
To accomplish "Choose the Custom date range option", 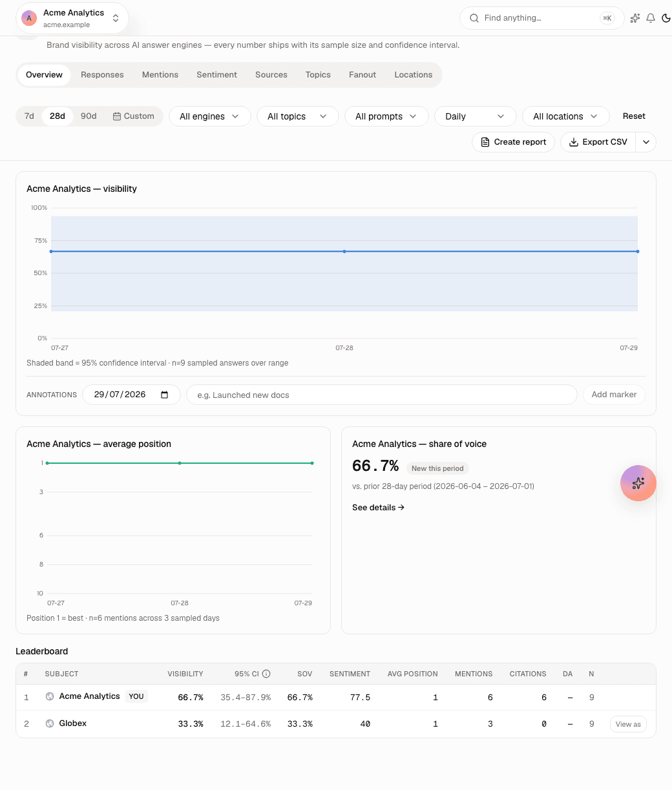I will (134, 116).
